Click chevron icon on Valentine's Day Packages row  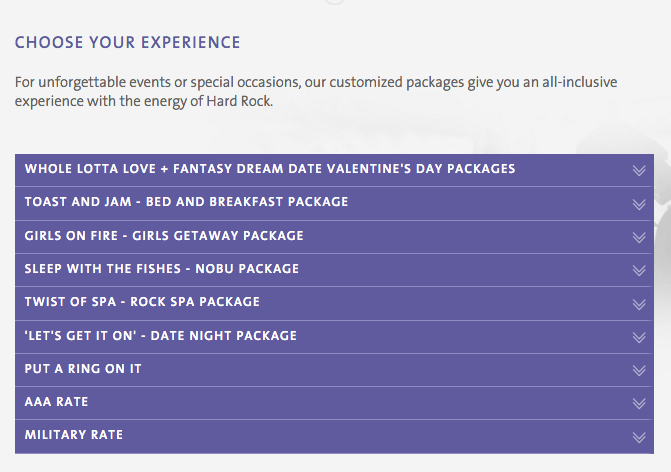[639, 170]
